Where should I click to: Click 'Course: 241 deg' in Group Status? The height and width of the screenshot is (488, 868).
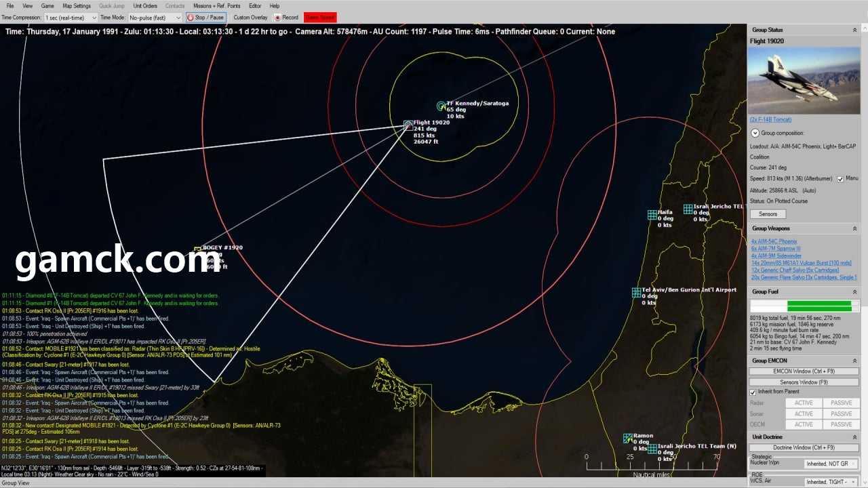click(x=768, y=167)
